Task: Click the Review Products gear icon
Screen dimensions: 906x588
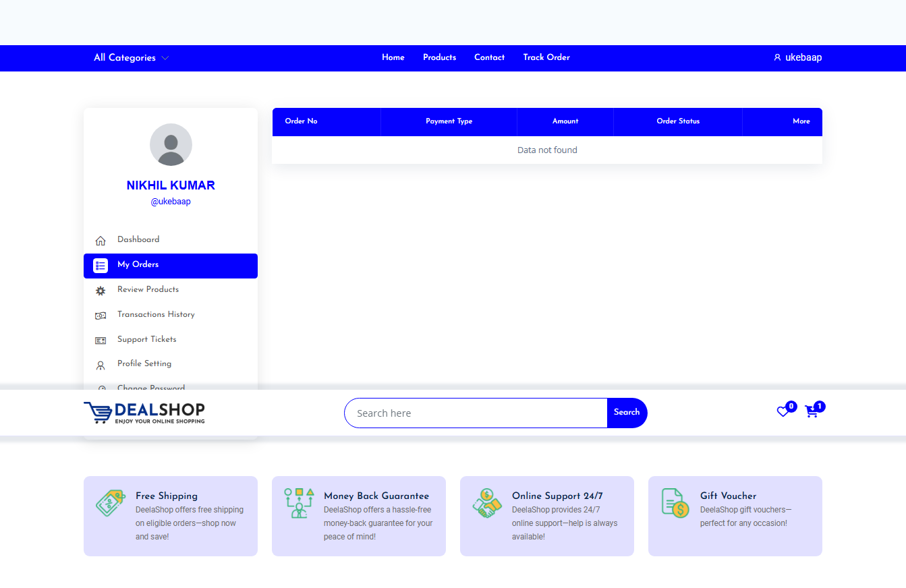Action: tap(101, 291)
